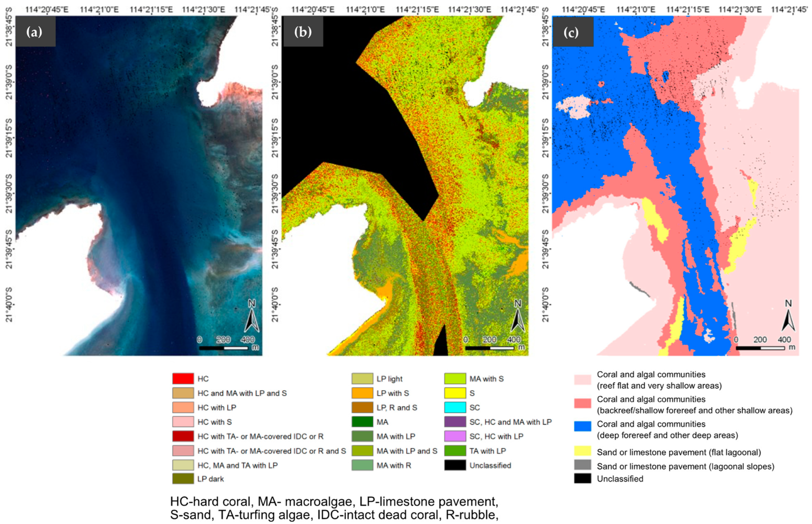Click the yellow S legend swatch

(x=455, y=393)
